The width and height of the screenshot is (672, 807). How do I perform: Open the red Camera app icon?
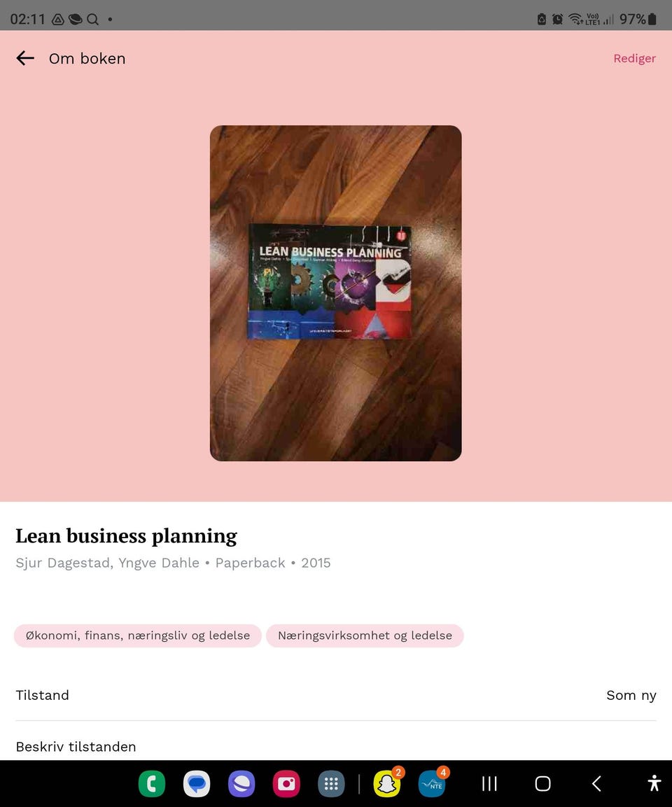tap(286, 783)
